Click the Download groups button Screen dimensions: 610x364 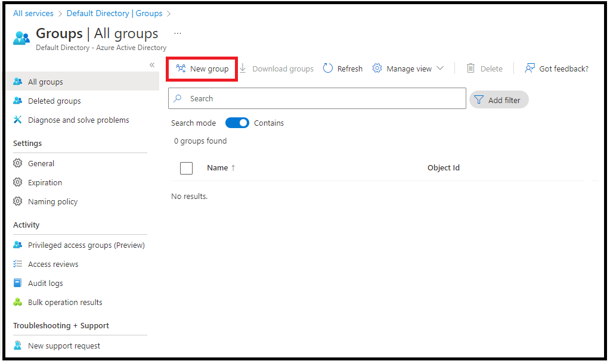click(277, 69)
